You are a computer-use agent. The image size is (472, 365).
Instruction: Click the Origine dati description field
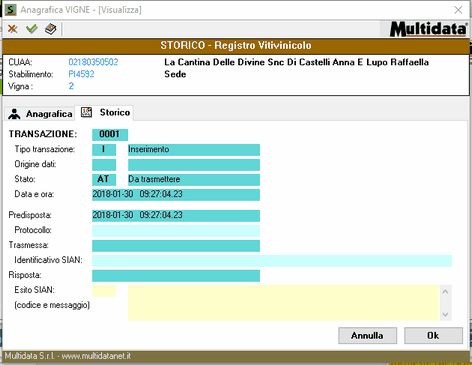[194, 165]
